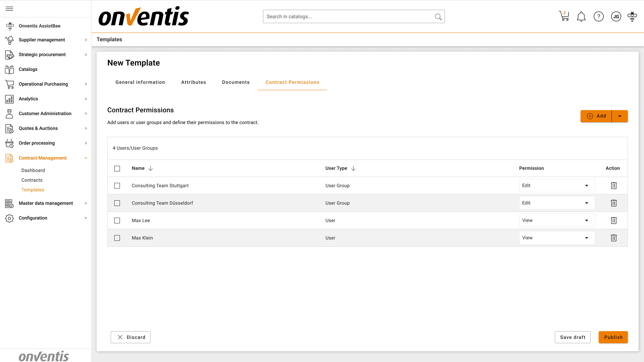Open the JG user profile avatar
The image size is (644, 362).
point(616,16)
